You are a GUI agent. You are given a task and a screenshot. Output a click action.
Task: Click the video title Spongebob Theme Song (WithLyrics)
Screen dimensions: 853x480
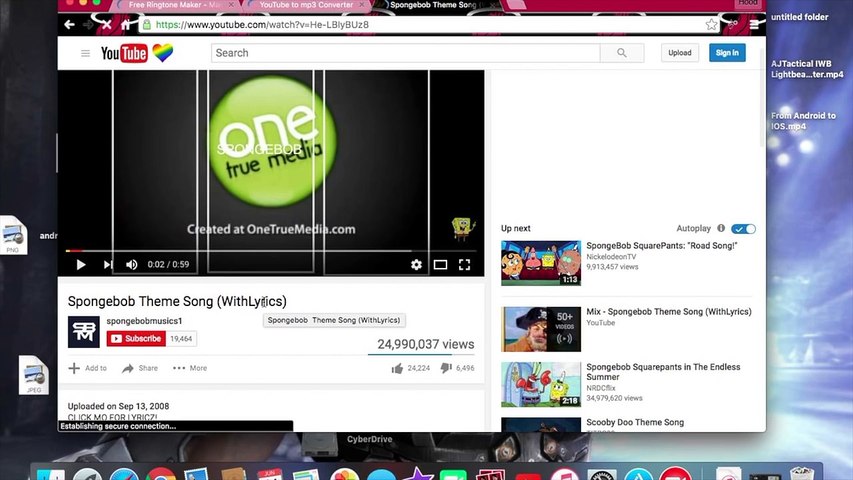coord(177,301)
